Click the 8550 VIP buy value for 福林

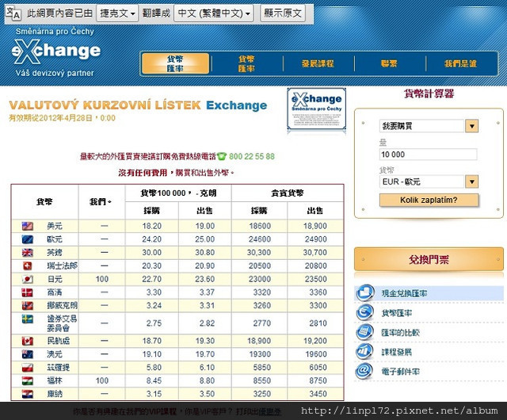262,381
